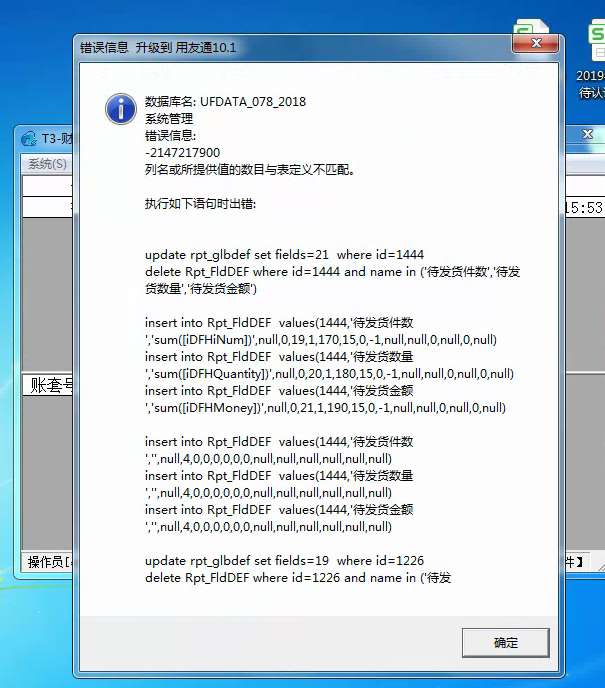The height and width of the screenshot is (688, 605).
Task: Click the dialog title 错误信息 升级到 用友通10.1
Action: 158,47
